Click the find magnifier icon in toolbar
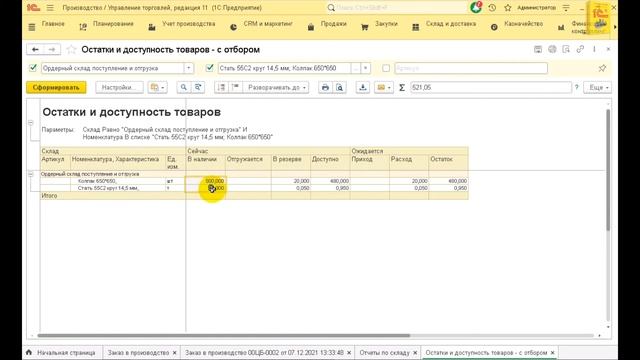The image size is (640, 360). click(184, 87)
